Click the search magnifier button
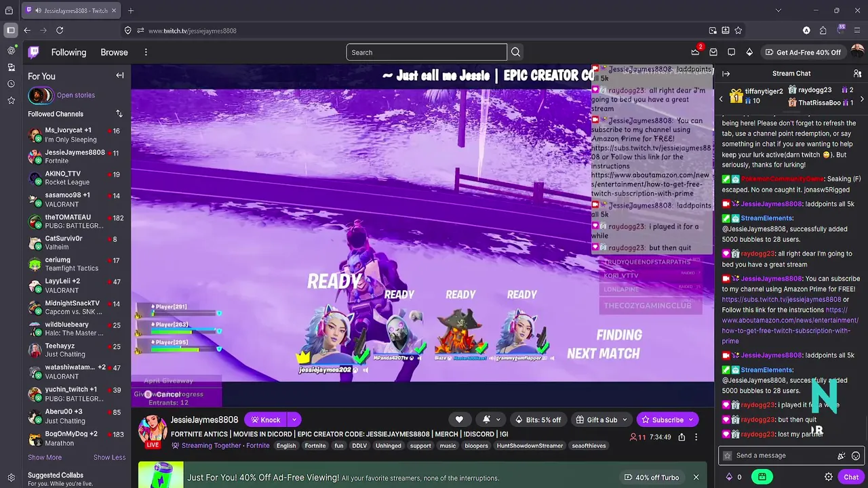This screenshot has width=868, height=488. [x=516, y=52]
